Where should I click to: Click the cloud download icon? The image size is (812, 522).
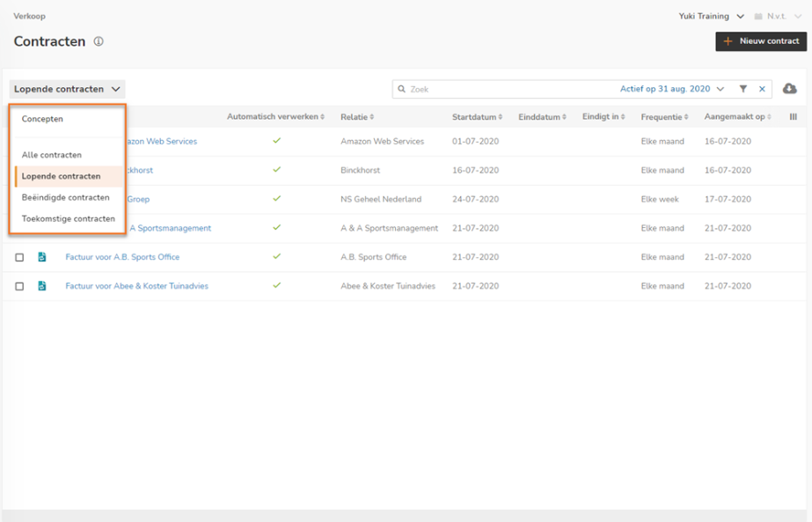(789, 89)
